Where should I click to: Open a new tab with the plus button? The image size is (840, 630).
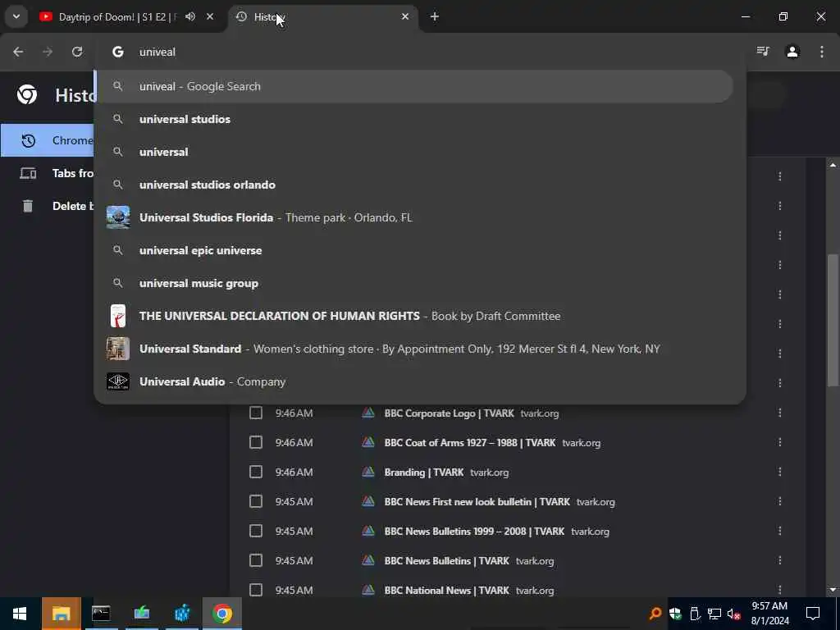tap(435, 16)
